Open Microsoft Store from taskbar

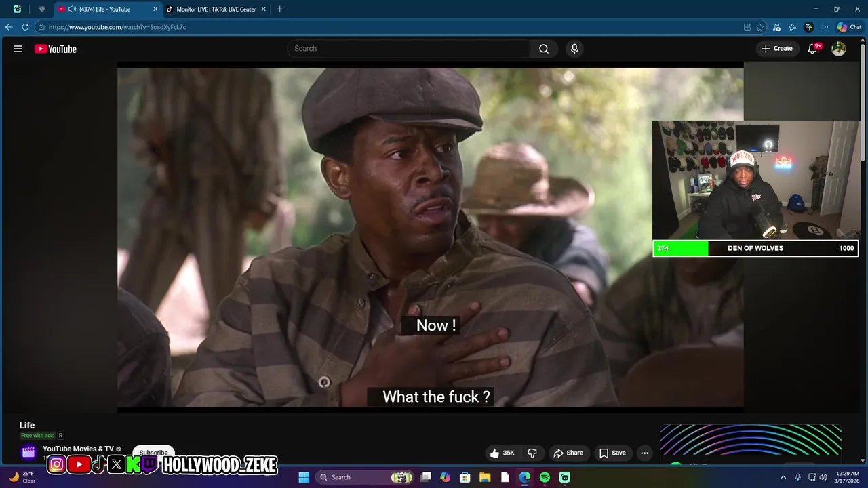point(465,477)
